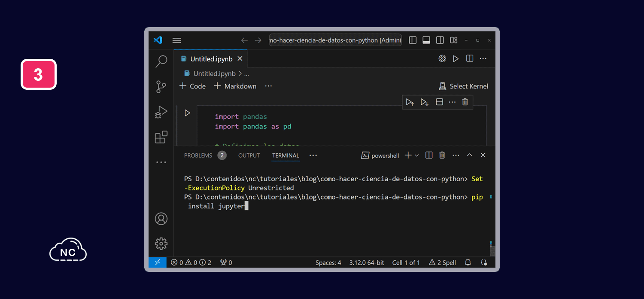Click the ports forwarded status item

(226, 262)
